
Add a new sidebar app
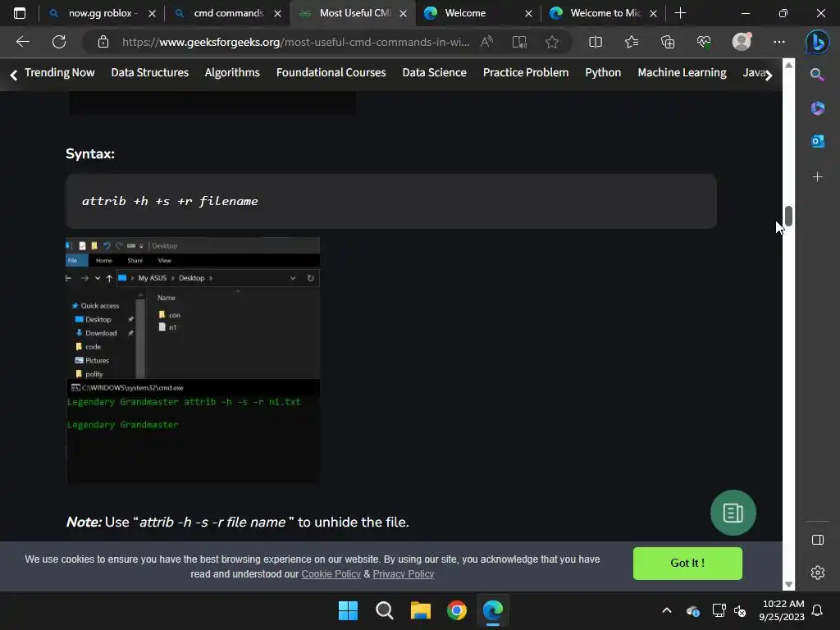pos(818,177)
